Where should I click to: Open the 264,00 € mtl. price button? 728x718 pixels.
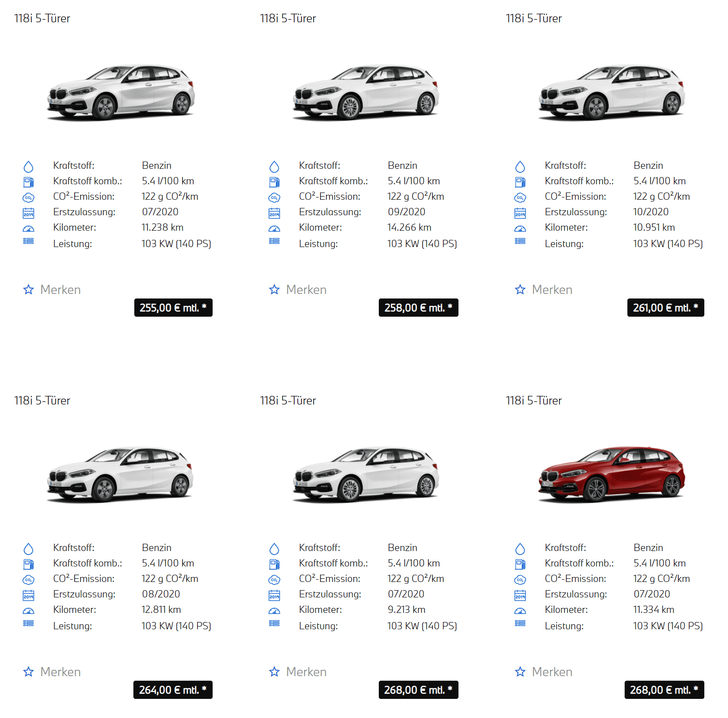173,690
